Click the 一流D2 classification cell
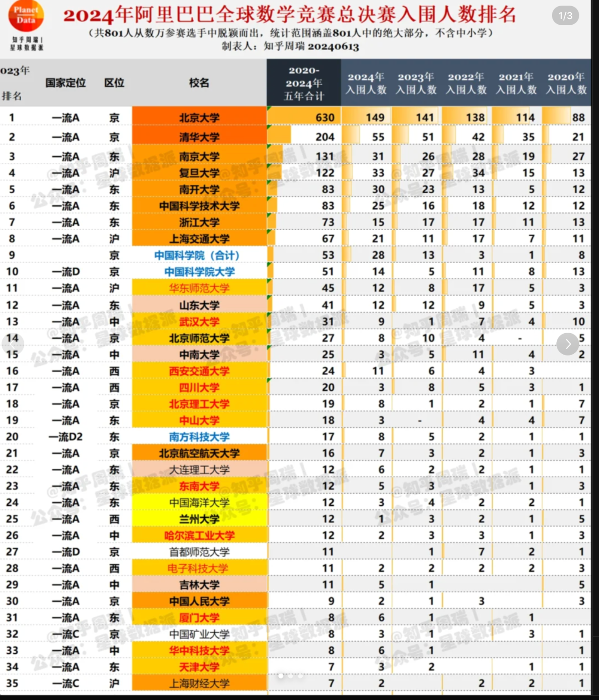Image resolution: width=599 pixels, height=700 pixels. [66, 437]
